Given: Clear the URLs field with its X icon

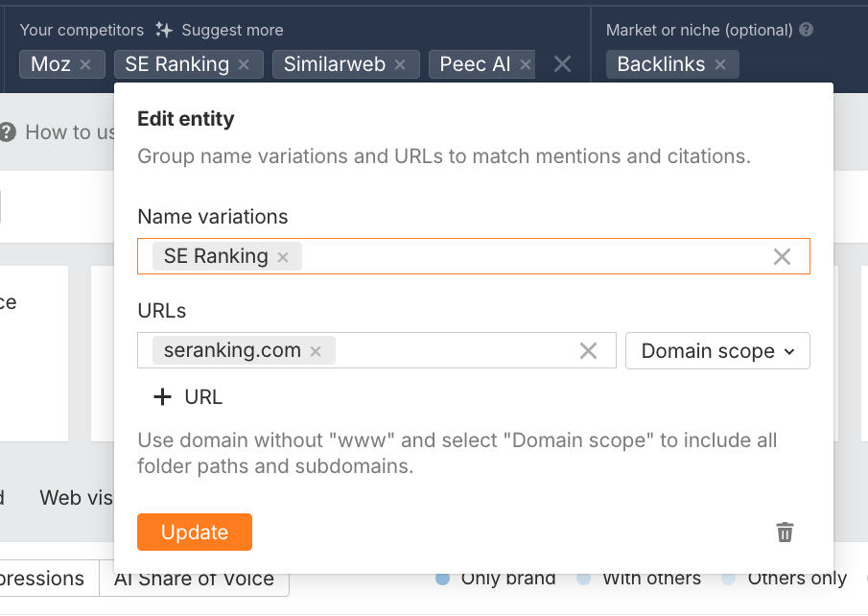Looking at the screenshot, I should pyautogui.click(x=588, y=350).
